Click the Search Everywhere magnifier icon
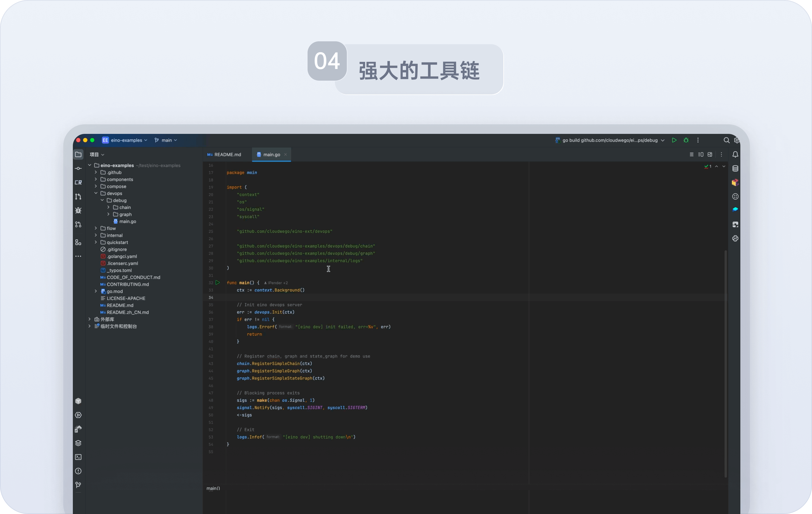Image resolution: width=812 pixels, height=514 pixels. (x=726, y=140)
